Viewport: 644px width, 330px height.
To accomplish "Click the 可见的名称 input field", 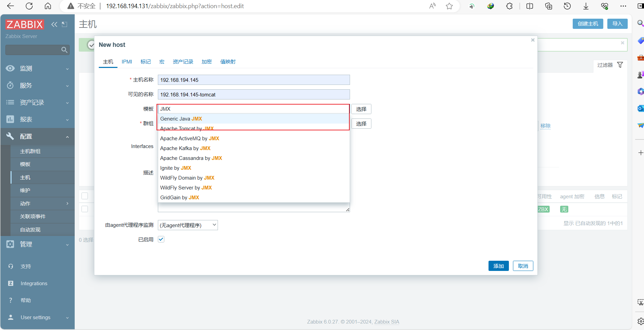I will click(x=254, y=94).
